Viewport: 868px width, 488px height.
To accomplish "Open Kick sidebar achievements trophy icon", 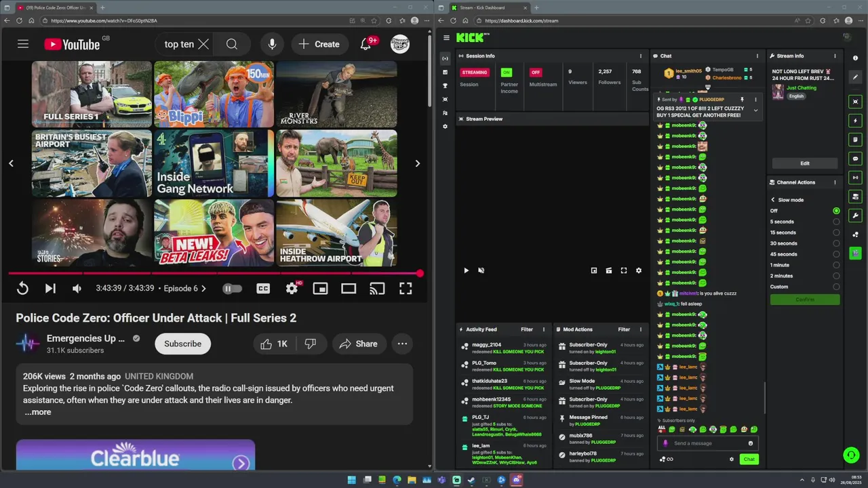I will click(445, 86).
